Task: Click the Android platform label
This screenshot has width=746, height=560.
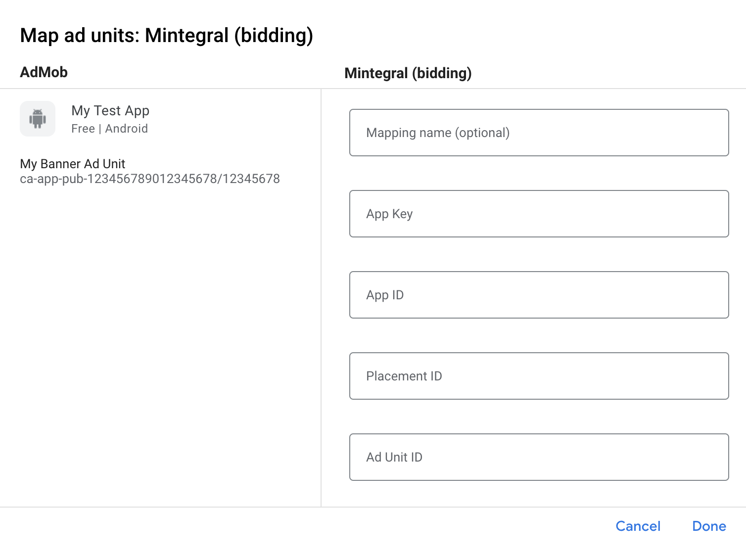Action: [x=127, y=129]
